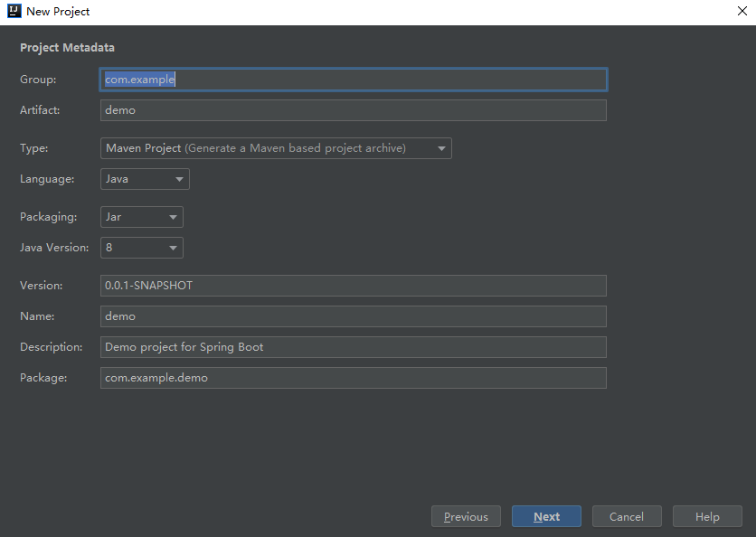Click the Type dropdown arrow
The width and height of the screenshot is (756, 537).
pos(441,148)
